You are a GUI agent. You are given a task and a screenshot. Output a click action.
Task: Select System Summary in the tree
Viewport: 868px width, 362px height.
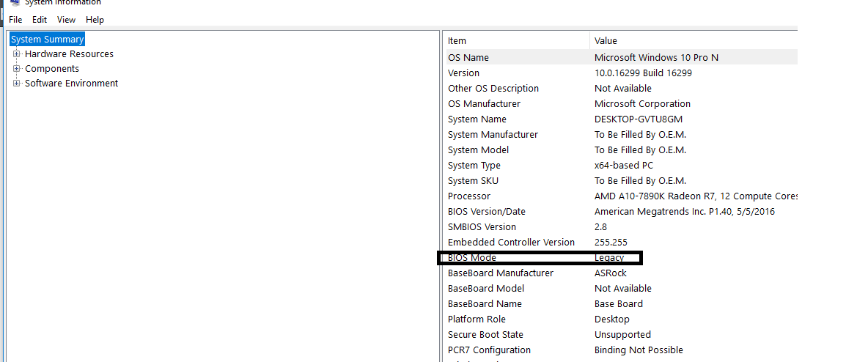tap(48, 40)
